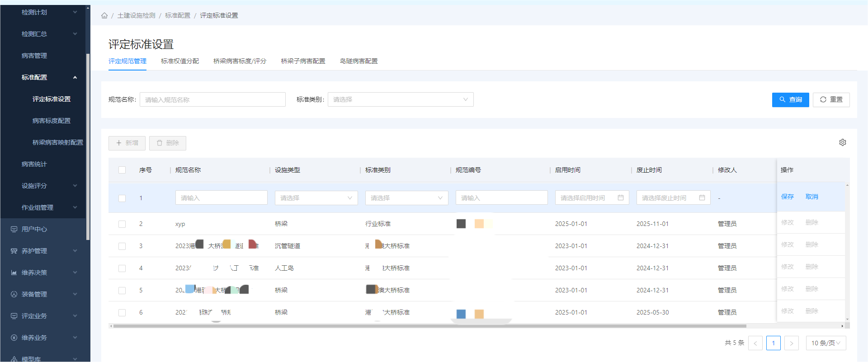Screen dimensions: 868x362
Task: Click the 启用时间 date field
Action: [592, 197]
